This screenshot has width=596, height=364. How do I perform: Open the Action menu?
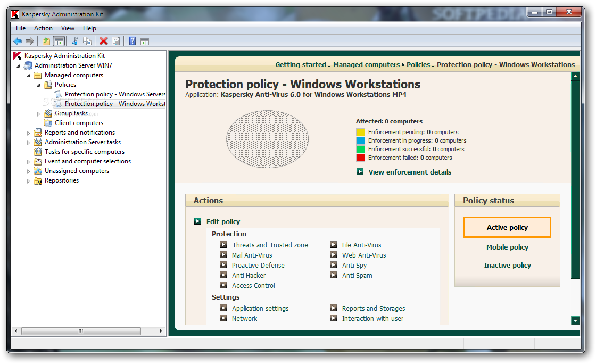43,28
